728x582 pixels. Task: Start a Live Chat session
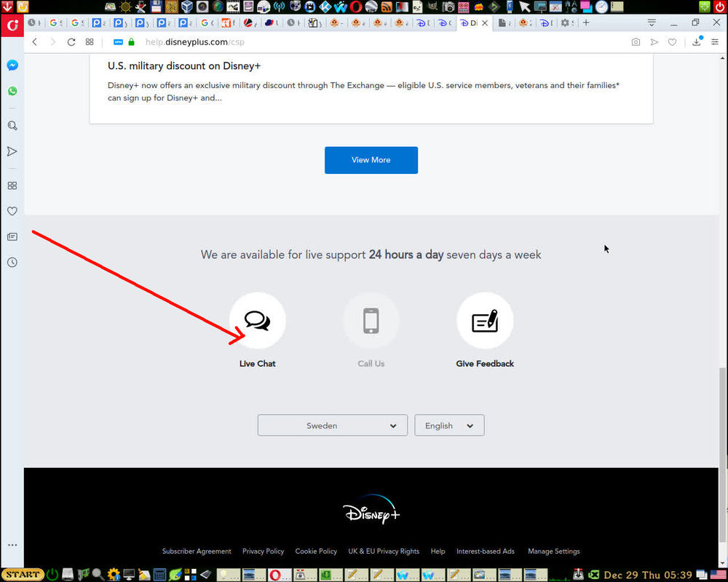tap(258, 321)
